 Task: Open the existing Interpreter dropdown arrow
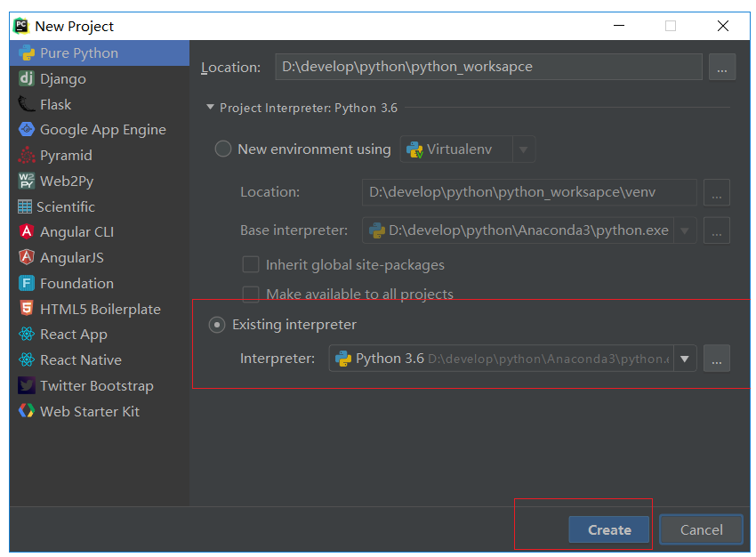click(x=685, y=359)
